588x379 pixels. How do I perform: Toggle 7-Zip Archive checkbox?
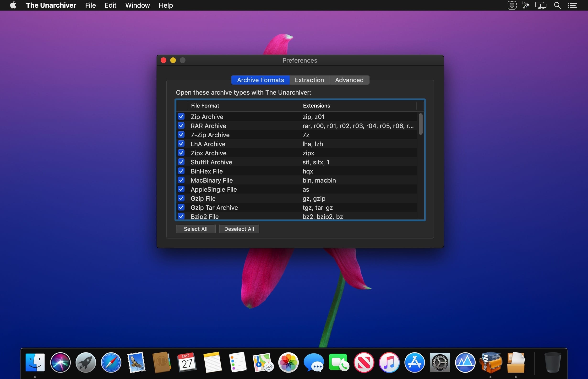pyautogui.click(x=181, y=135)
